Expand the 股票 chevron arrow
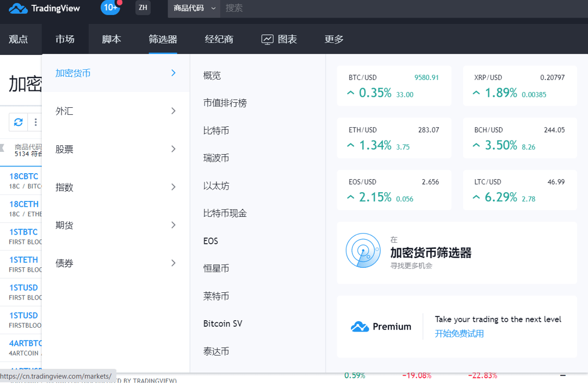 (174, 149)
